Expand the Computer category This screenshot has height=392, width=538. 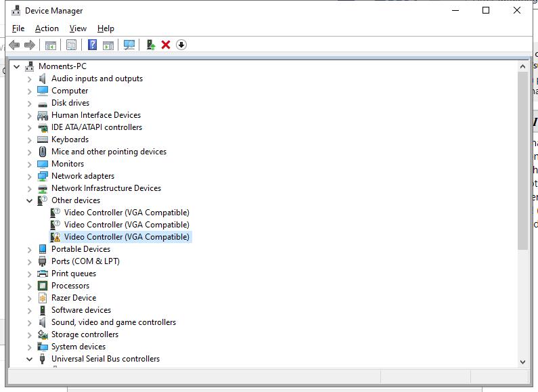tap(30, 91)
